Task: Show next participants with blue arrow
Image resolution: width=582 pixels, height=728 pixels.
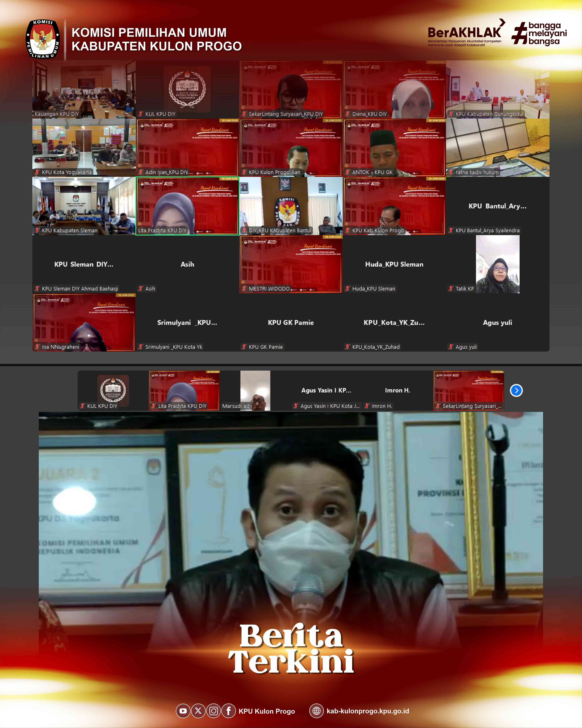Action: (516, 390)
